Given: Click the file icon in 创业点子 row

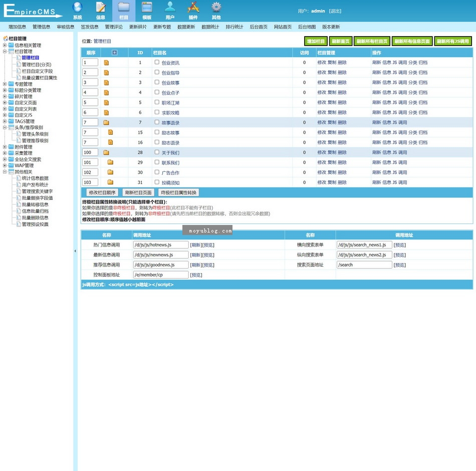Looking at the screenshot, I should coord(106,93).
